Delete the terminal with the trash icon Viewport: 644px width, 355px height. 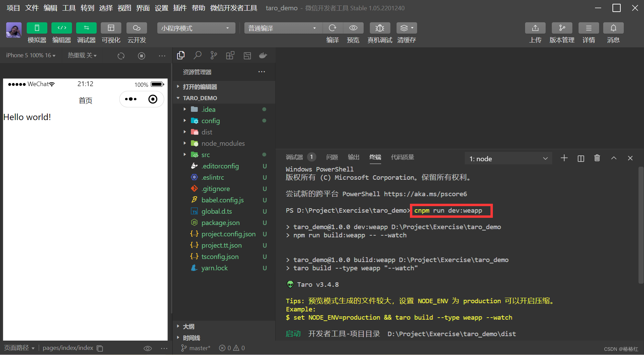pos(597,158)
